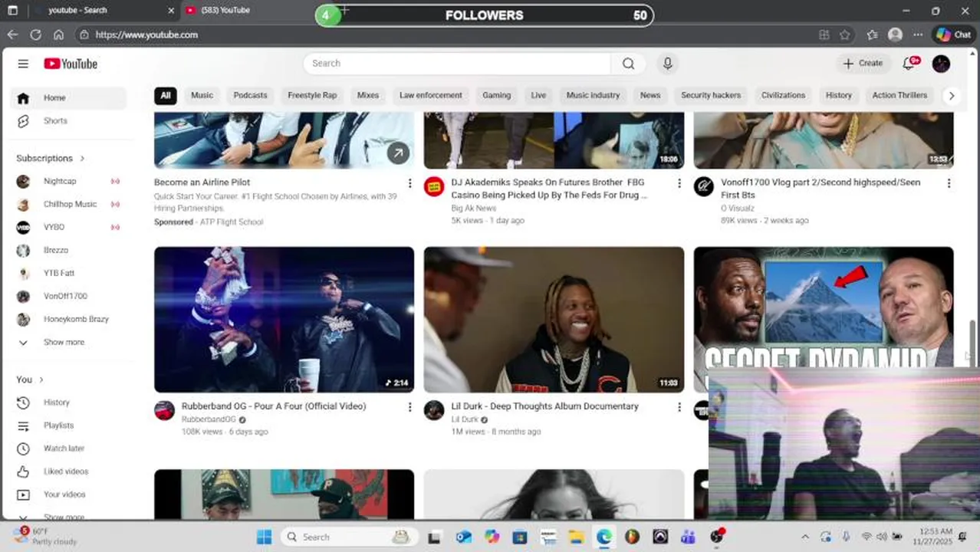Select the Freestyle Rap filter chip

coord(312,95)
